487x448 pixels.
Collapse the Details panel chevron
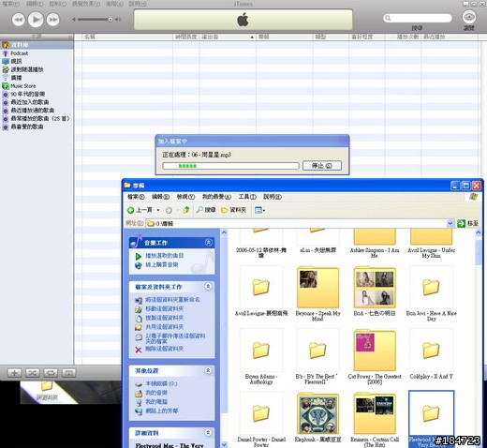pos(208,433)
